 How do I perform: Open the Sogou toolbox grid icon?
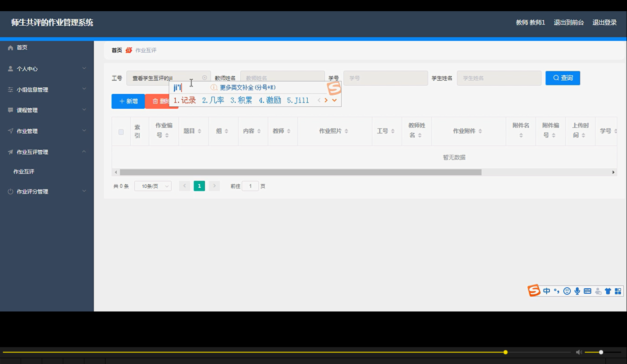[x=618, y=291]
